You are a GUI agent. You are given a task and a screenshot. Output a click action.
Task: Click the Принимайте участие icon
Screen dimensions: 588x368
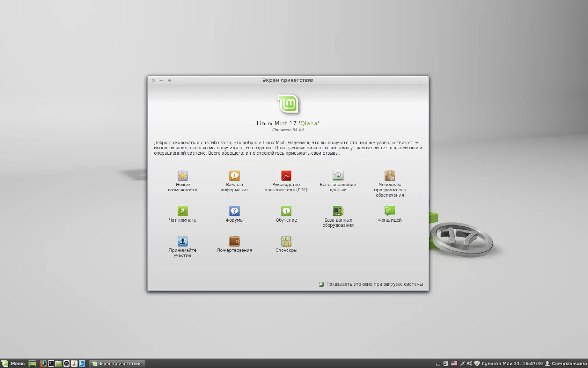click(x=183, y=241)
